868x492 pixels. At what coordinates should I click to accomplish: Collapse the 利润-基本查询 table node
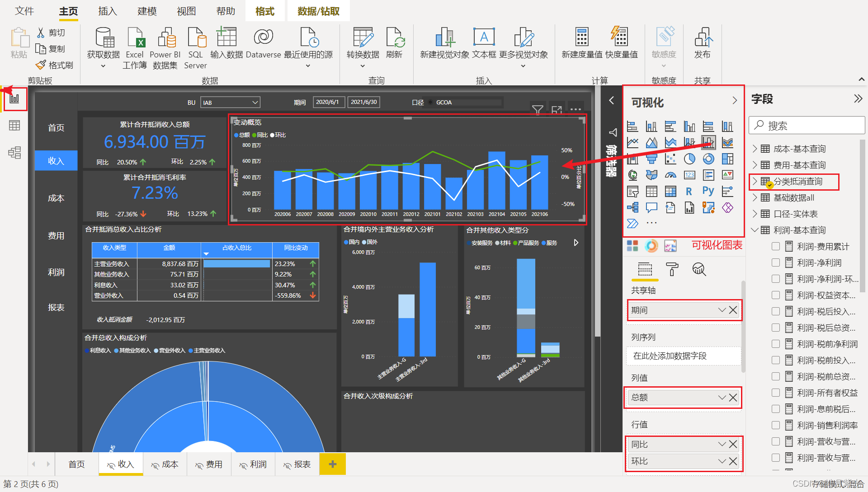click(755, 230)
